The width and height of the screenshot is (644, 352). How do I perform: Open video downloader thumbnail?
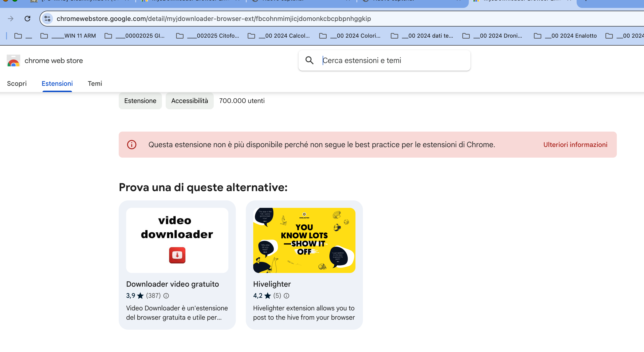coord(177,240)
